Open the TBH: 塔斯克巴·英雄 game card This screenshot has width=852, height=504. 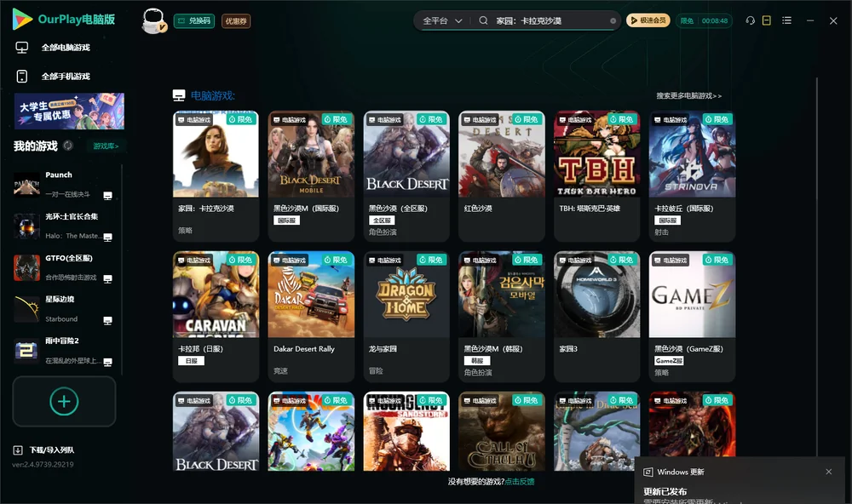pos(596,176)
